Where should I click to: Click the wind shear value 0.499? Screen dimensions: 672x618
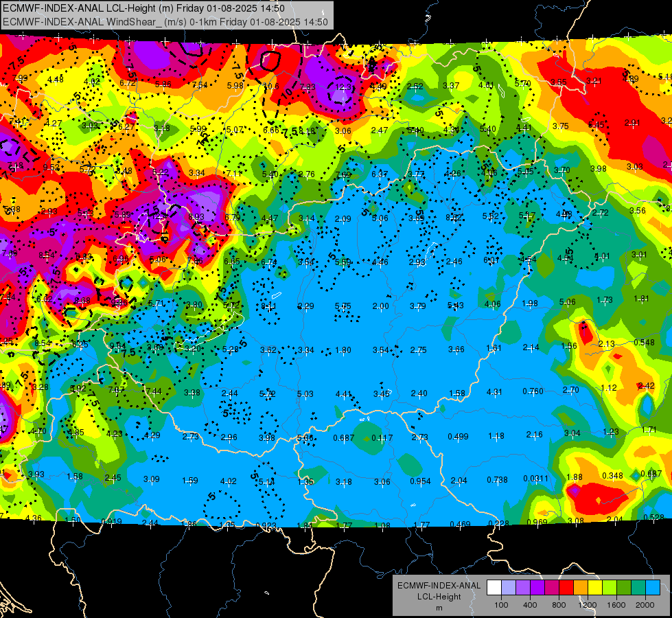point(458,437)
